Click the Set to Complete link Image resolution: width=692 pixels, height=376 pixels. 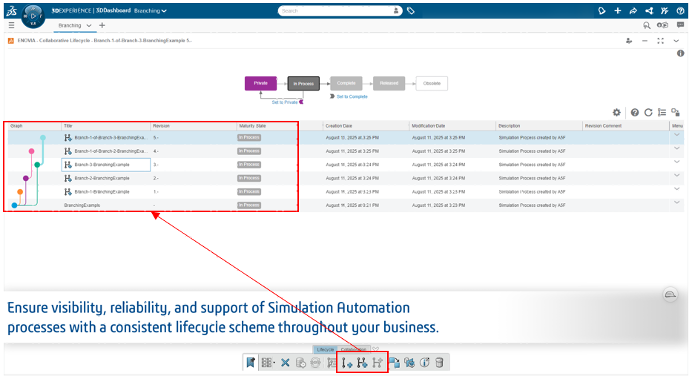[x=352, y=96]
